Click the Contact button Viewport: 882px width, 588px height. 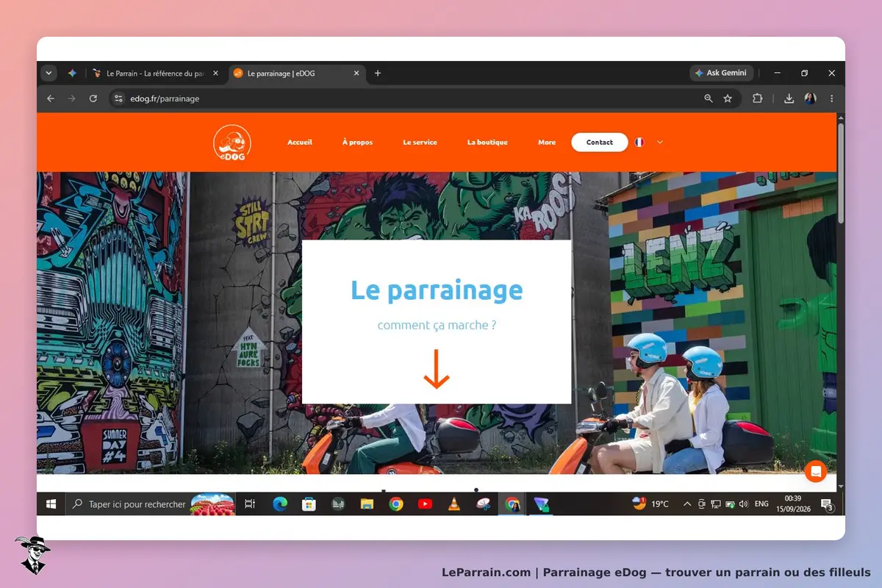(600, 143)
